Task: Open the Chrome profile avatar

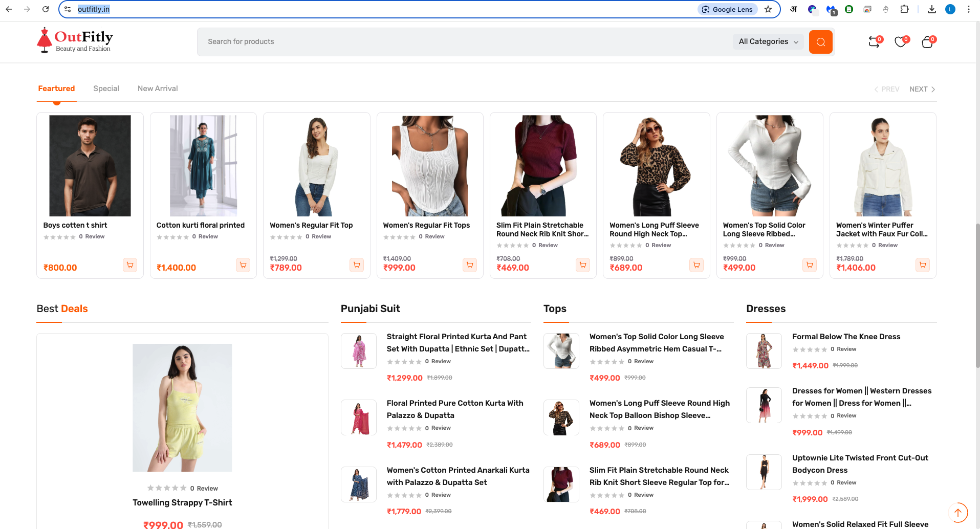Action: pos(950,9)
